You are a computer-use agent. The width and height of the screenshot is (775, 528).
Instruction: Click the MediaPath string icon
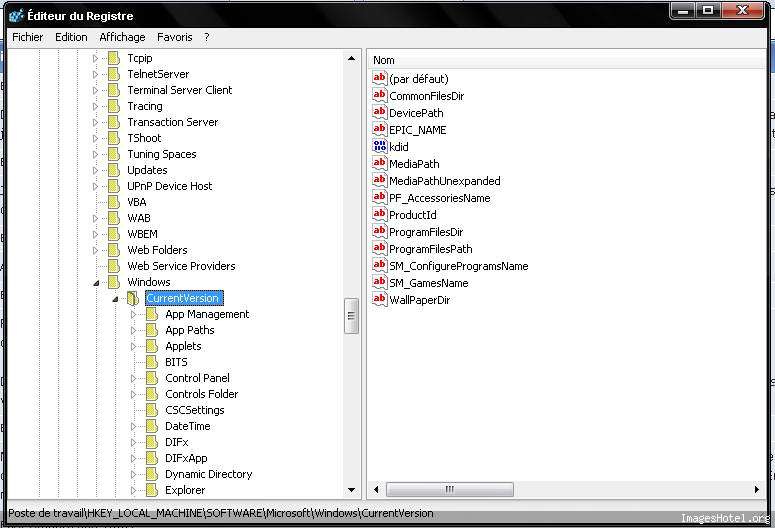click(x=380, y=163)
